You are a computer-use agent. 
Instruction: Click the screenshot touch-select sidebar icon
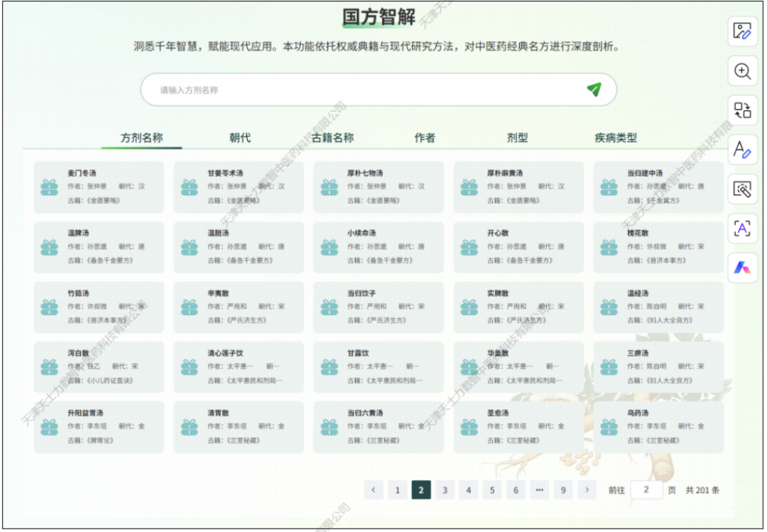pos(742,189)
